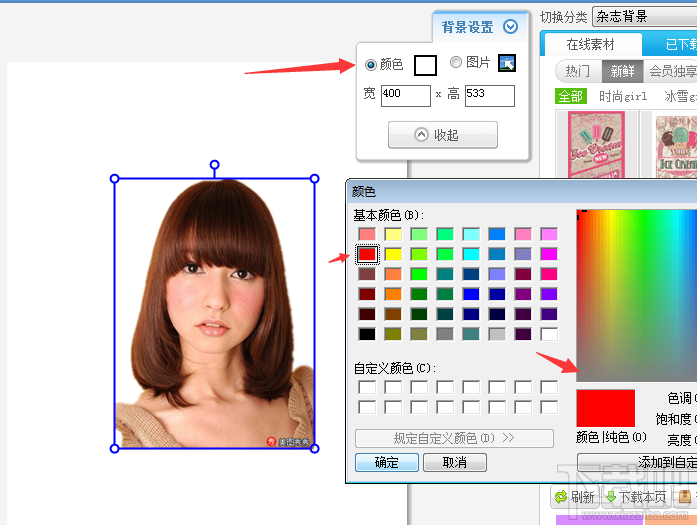Screen dimensions: 697x525
Task: Select the pure yellow basic color swatch
Action: tap(393, 254)
